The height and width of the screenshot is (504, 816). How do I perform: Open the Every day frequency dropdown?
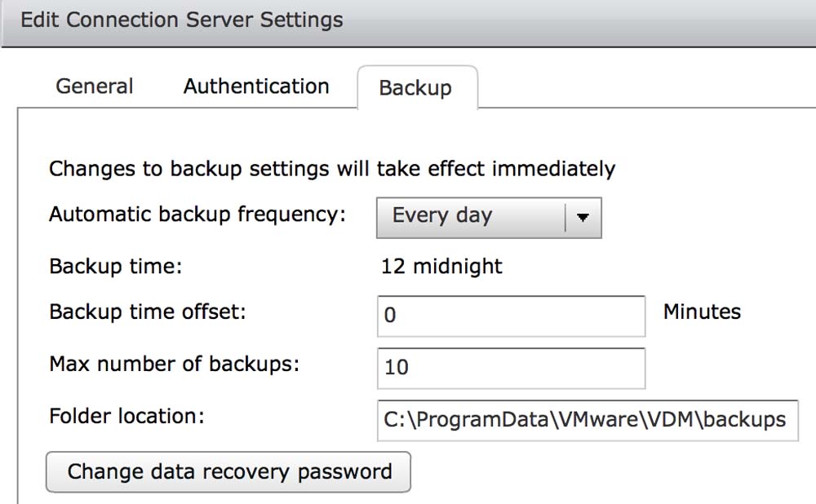tap(471, 216)
